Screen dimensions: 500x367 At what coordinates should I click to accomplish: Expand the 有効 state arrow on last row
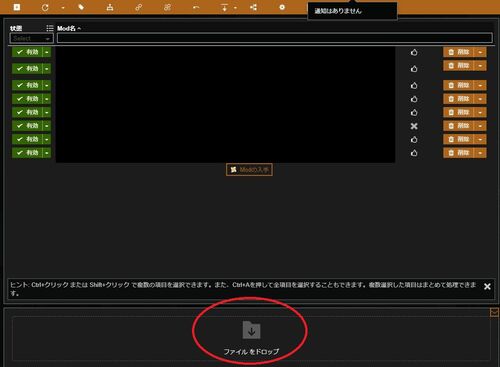pos(47,153)
